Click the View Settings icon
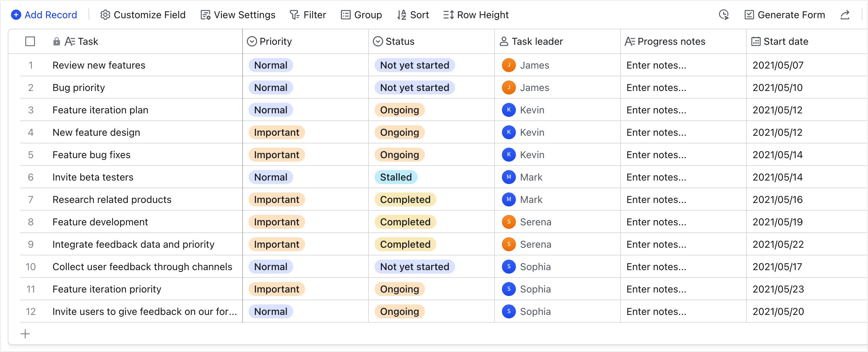The image size is (868, 352). 205,15
